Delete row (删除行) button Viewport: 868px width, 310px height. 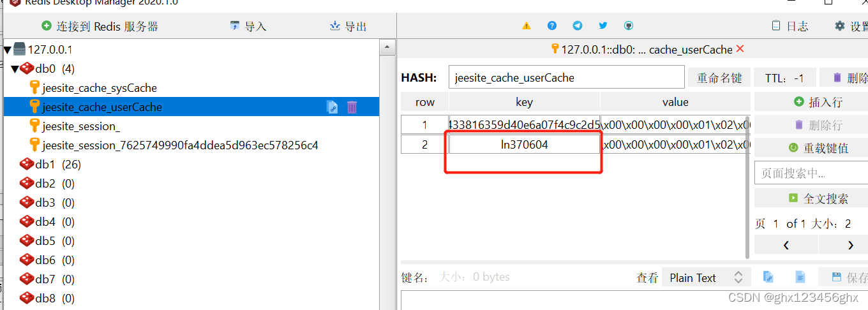pos(811,124)
